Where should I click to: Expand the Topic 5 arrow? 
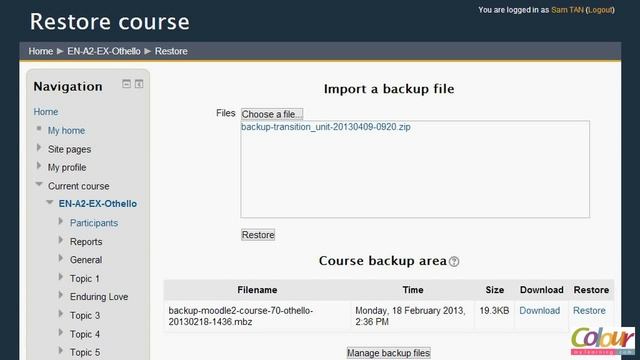click(x=61, y=351)
